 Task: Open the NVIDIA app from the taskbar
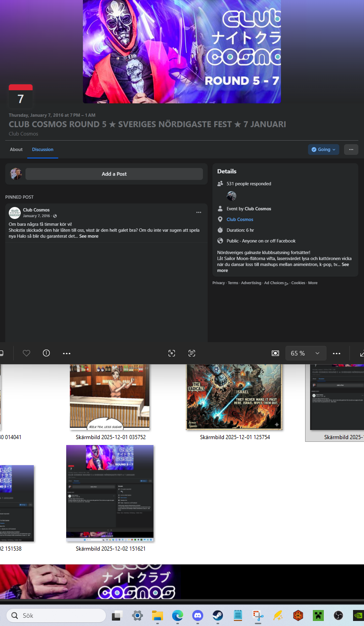[x=358, y=615]
